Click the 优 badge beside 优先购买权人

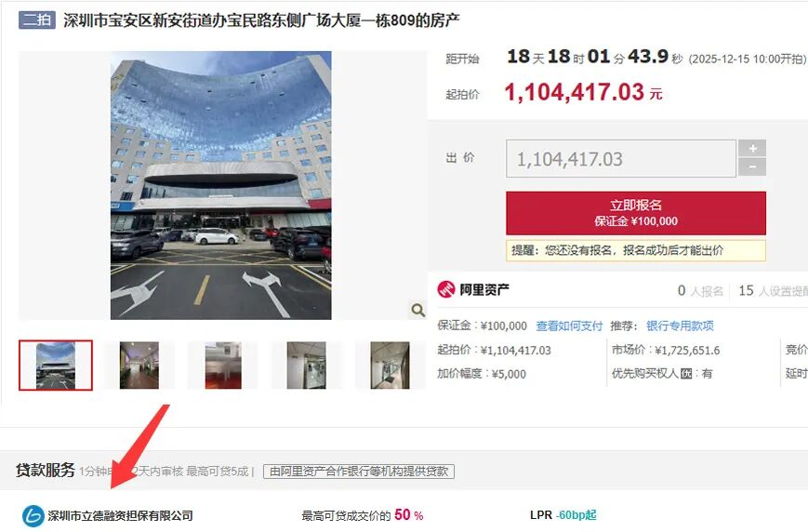click(x=686, y=374)
